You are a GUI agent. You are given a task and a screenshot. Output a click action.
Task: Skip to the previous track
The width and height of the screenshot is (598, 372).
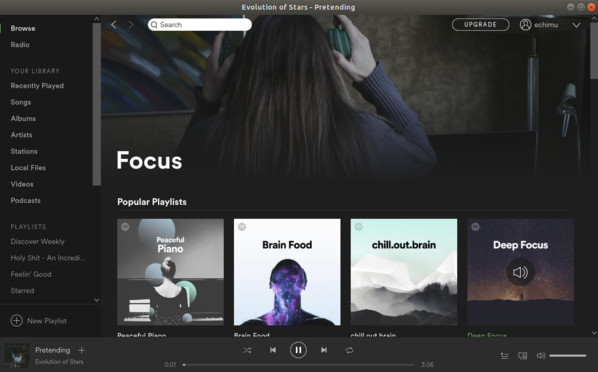273,350
